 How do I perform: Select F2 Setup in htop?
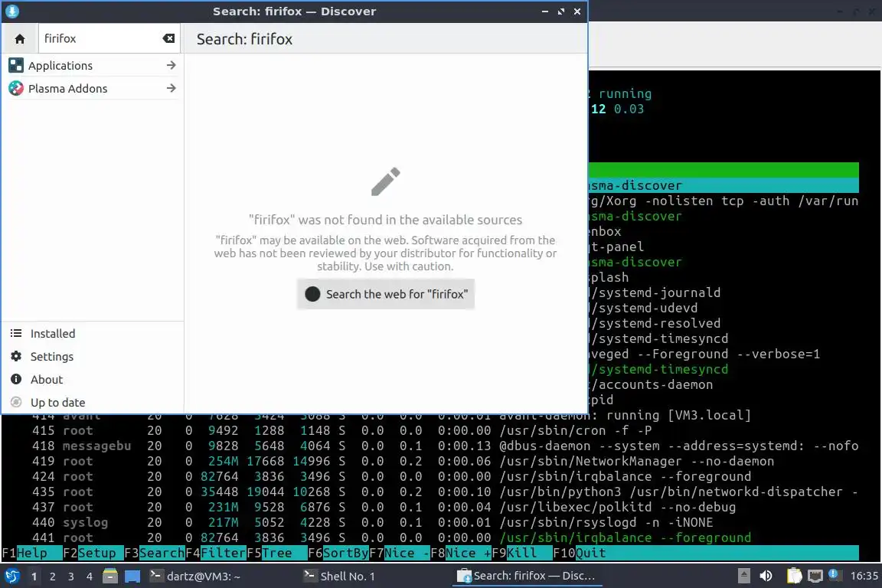(93, 553)
